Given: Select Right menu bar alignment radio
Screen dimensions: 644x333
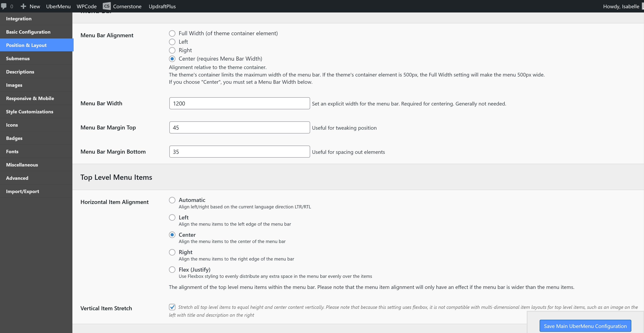Looking at the screenshot, I should click(x=172, y=50).
